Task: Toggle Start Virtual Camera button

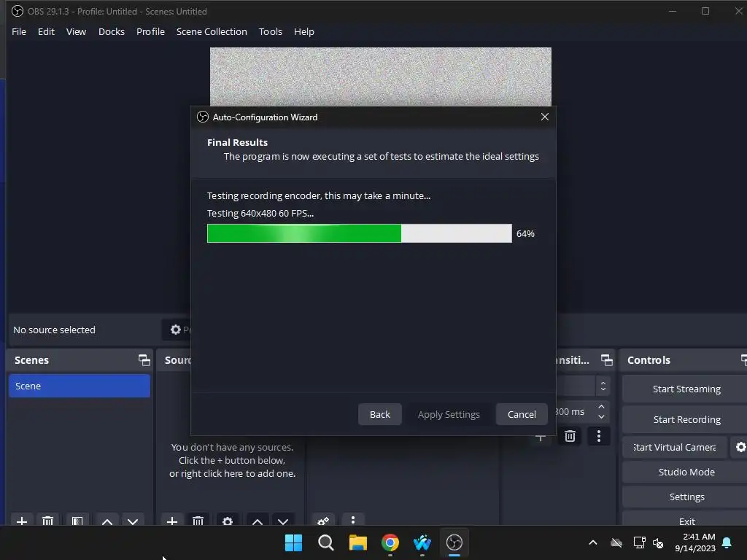Action: tap(675, 447)
